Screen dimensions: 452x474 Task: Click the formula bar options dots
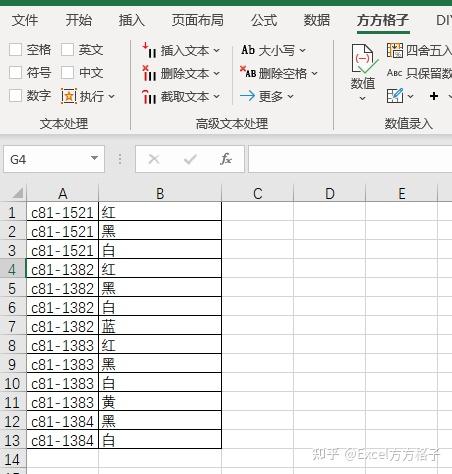120,159
